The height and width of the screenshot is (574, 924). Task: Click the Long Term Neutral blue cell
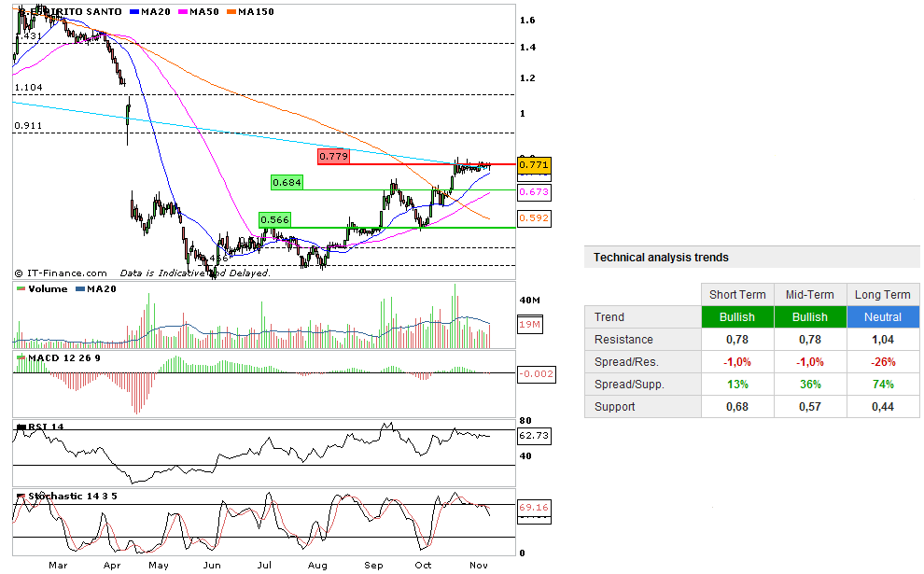(x=883, y=317)
